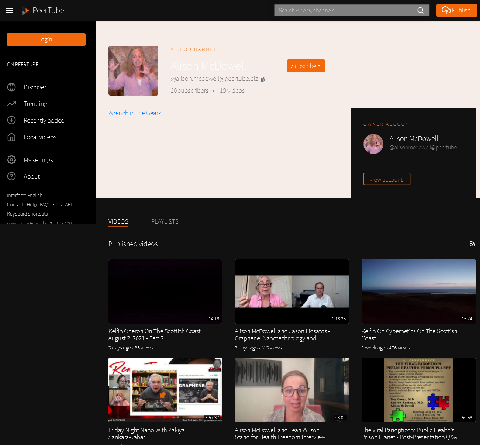Click the Published videos heading
This screenshot has height=448, width=483.
coord(133,244)
